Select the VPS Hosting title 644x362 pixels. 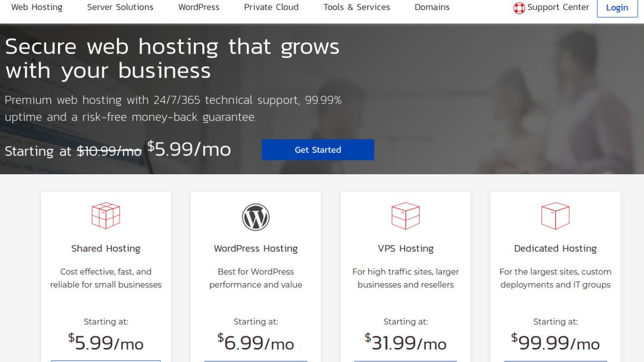click(405, 248)
